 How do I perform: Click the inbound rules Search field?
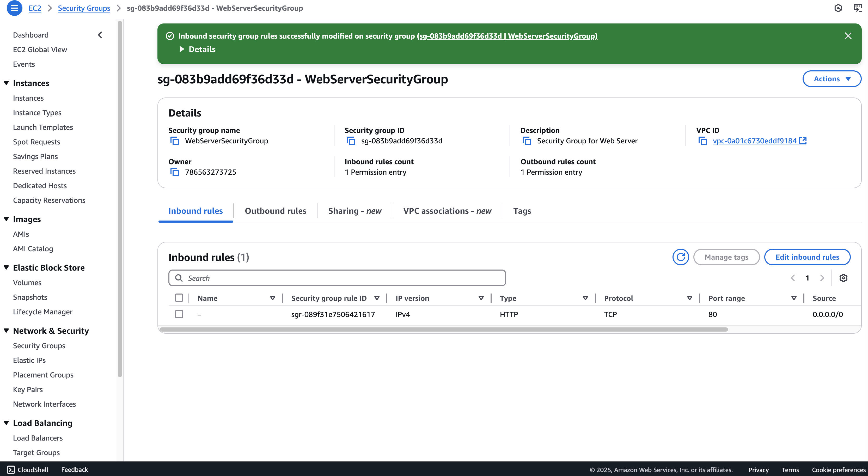pos(337,278)
